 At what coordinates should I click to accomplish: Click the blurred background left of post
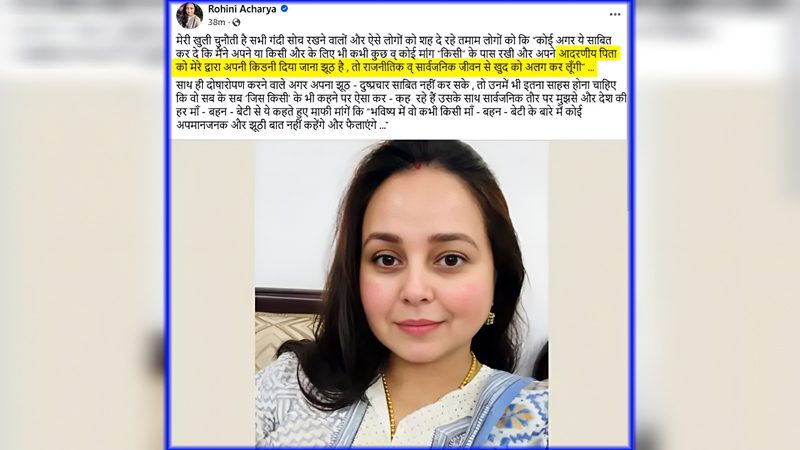pos(82,225)
